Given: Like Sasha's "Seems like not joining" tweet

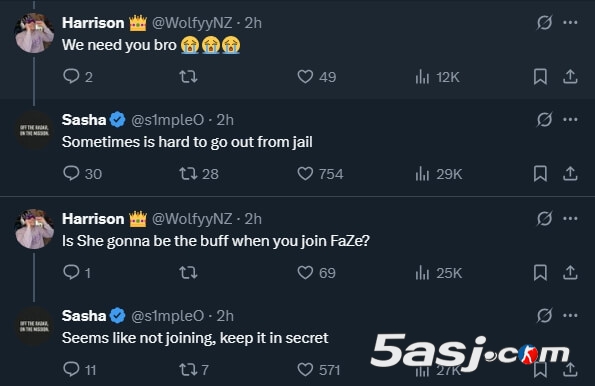Looking at the screenshot, I should pyautogui.click(x=318, y=369).
